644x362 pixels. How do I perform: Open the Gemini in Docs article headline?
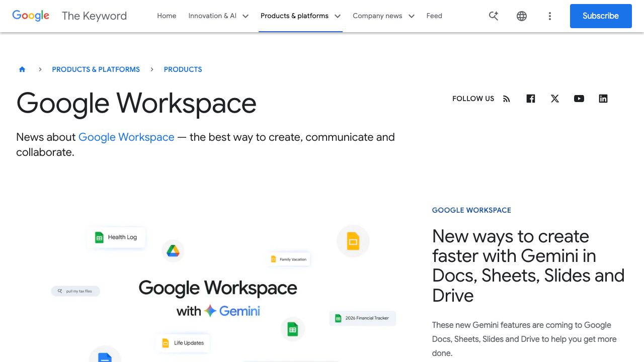[x=528, y=265]
